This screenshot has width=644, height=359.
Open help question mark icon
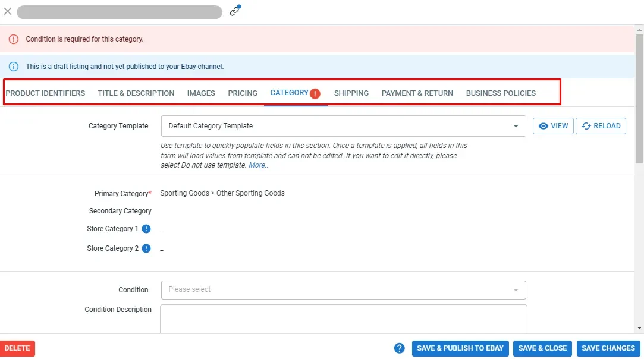[x=399, y=348]
